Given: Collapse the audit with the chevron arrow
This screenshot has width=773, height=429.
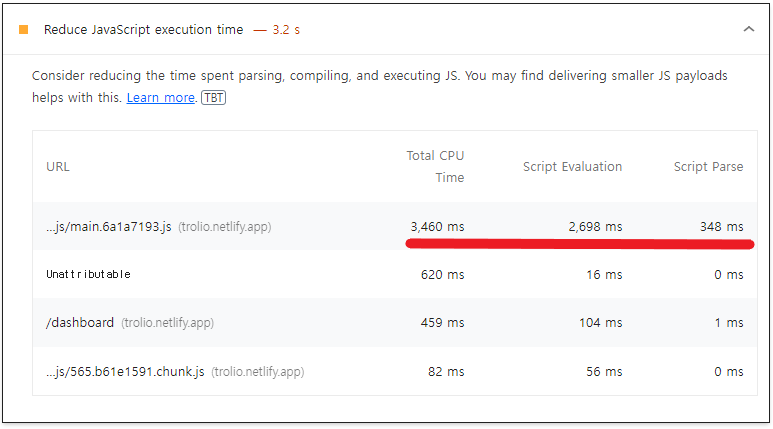Looking at the screenshot, I should point(748,29).
